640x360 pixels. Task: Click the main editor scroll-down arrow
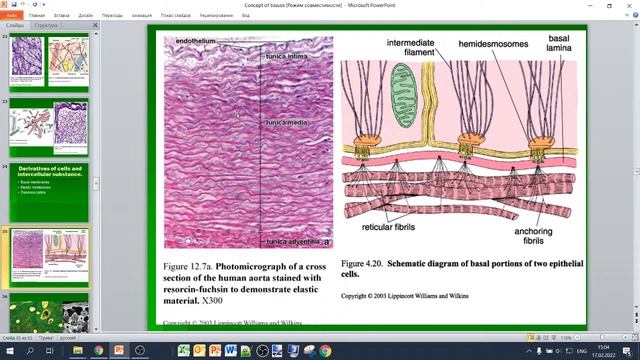click(x=636, y=308)
